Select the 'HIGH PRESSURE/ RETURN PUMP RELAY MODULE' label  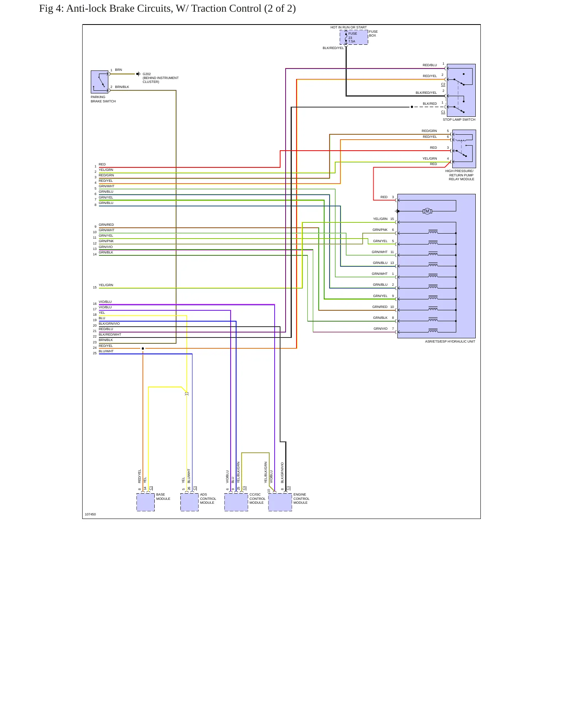460,175
